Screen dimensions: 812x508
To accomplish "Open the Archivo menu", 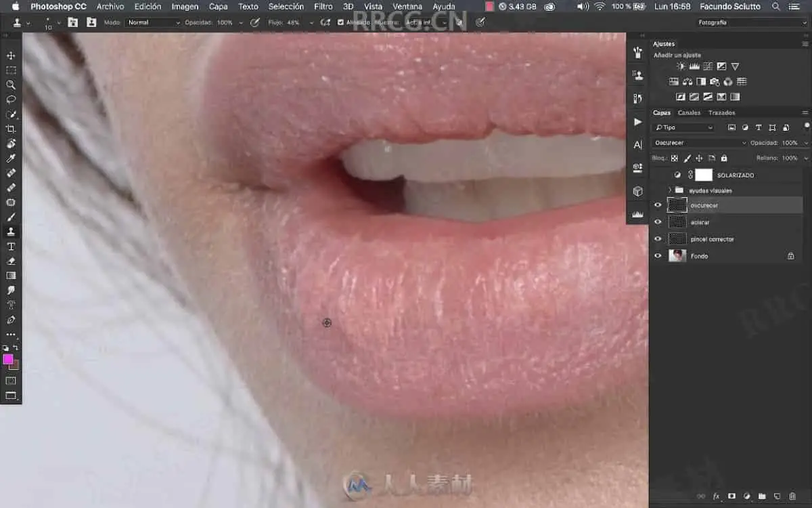I will [110, 6].
